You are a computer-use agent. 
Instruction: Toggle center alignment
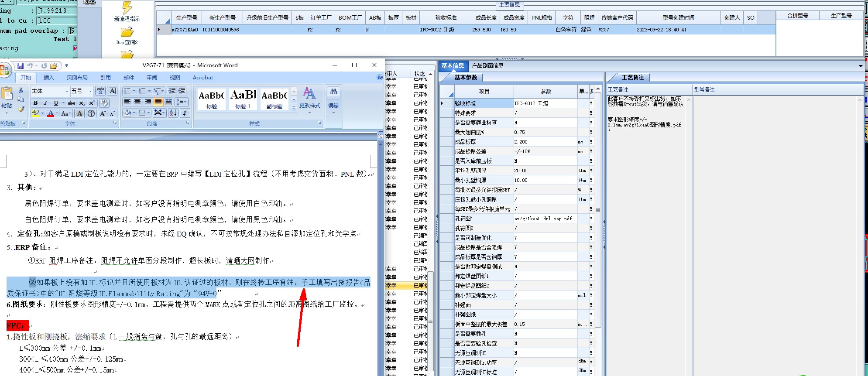137,102
